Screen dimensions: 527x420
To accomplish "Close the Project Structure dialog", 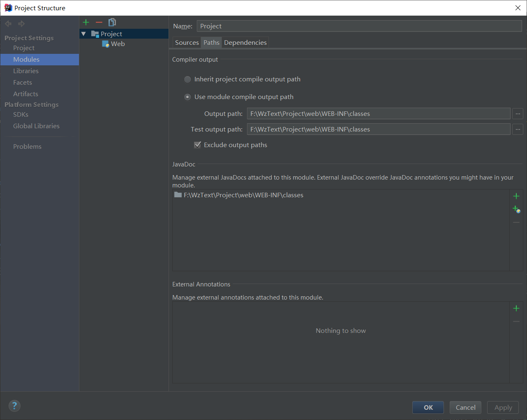I will coord(518,8).
